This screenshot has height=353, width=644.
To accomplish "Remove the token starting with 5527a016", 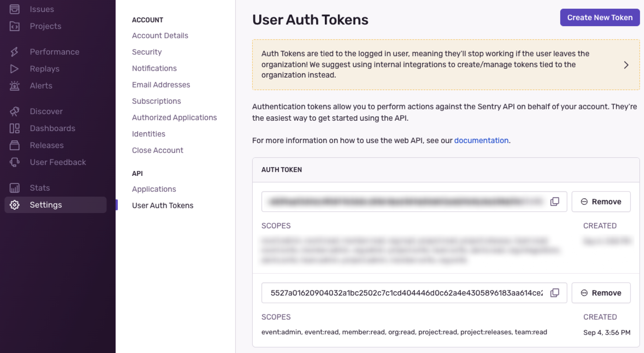I will [601, 293].
